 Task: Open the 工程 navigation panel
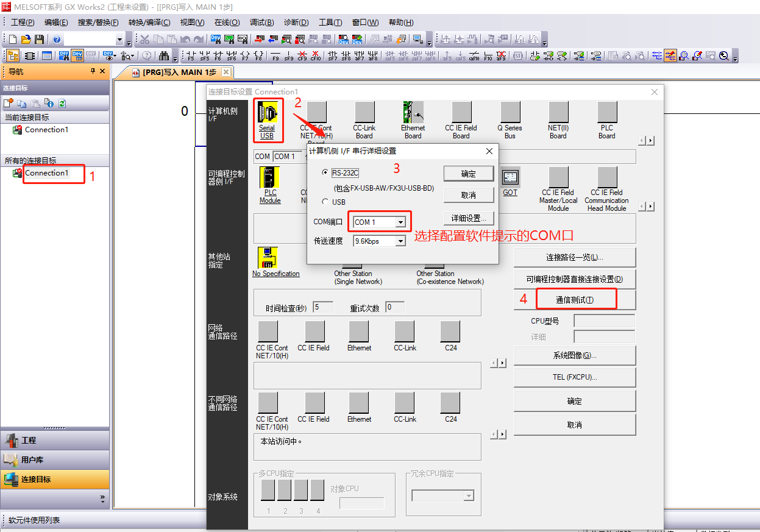pos(55,440)
